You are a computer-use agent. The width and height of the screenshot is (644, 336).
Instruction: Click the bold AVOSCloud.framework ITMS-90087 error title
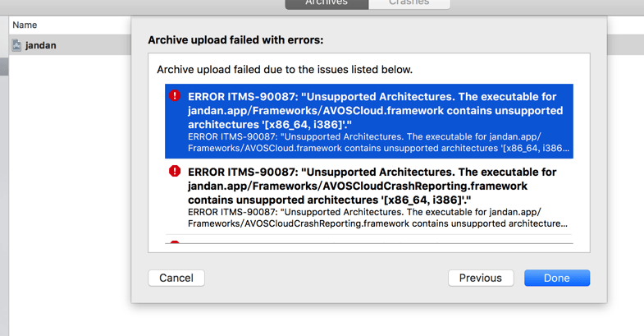[376, 111]
